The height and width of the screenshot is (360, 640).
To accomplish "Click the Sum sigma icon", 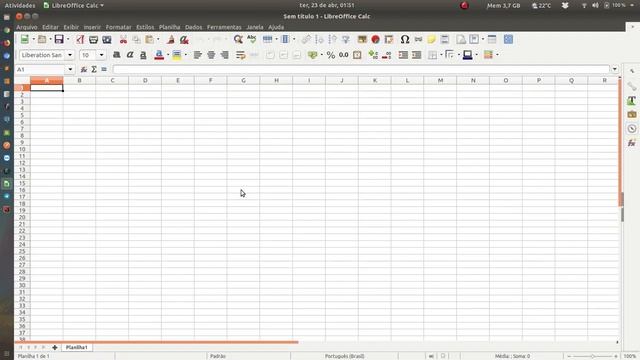I will click(94, 69).
